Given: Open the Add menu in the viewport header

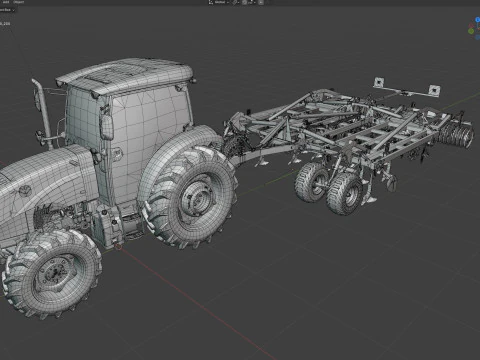Looking at the screenshot, I should [6, 2].
